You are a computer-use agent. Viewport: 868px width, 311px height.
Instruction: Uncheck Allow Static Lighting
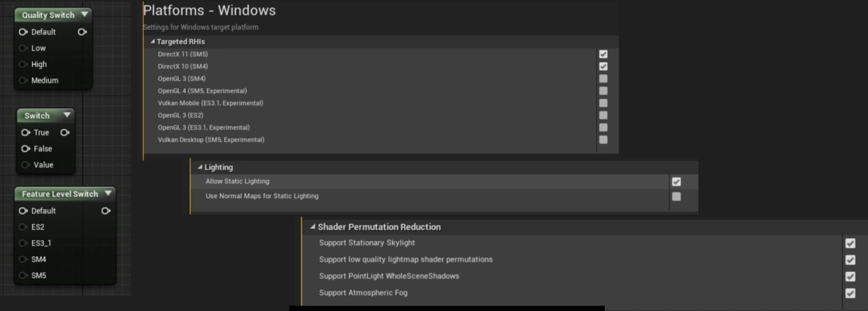676,182
